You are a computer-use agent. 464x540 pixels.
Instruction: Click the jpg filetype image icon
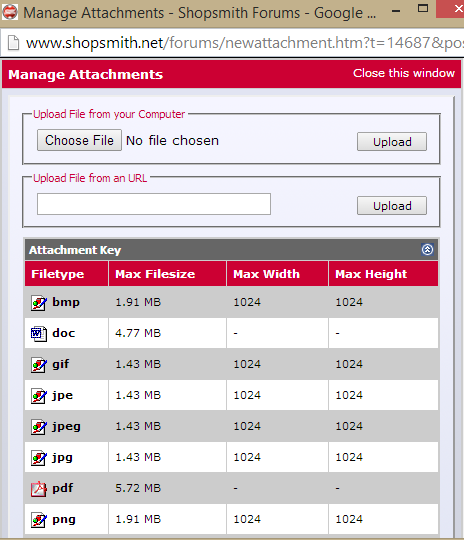click(x=39, y=458)
